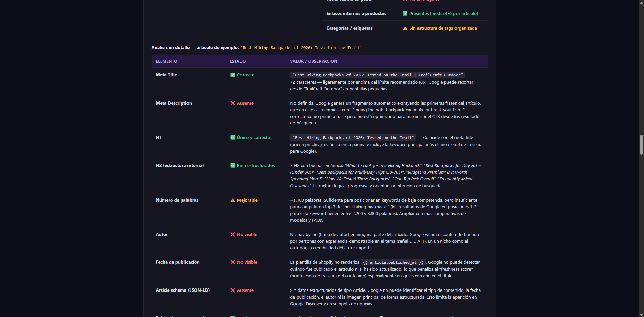Click the page's vertical scrollbar thumb

point(641,145)
